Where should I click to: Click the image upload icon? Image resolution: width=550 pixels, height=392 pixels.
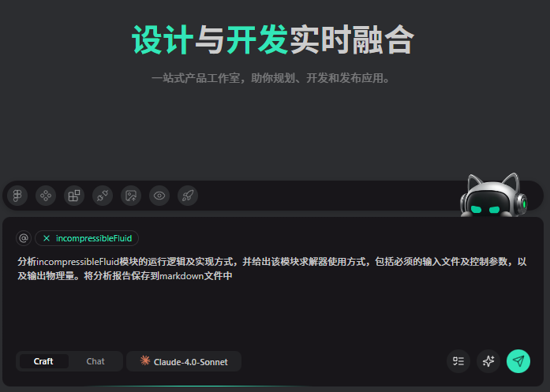[131, 196]
